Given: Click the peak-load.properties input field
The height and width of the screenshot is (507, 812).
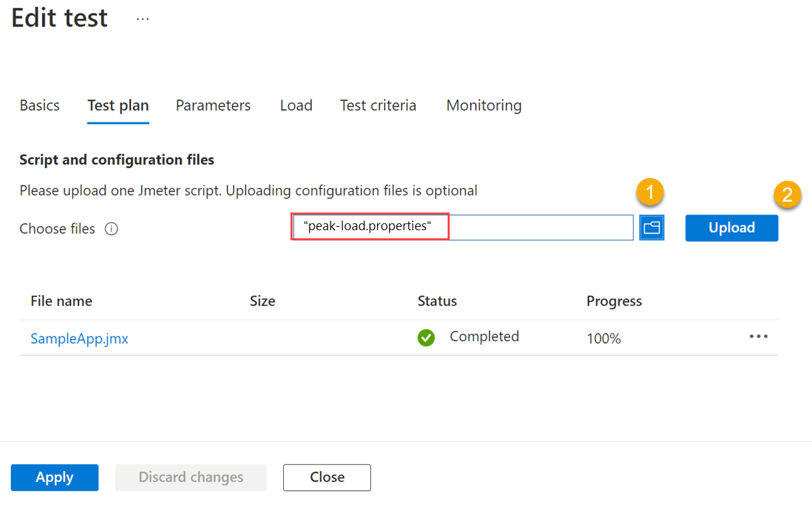Looking at the screenshot, I should pos(370,226).
